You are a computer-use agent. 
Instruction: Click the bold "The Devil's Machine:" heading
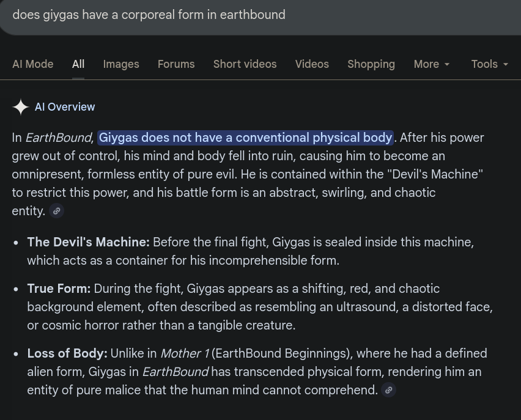(x=88, y=242)
